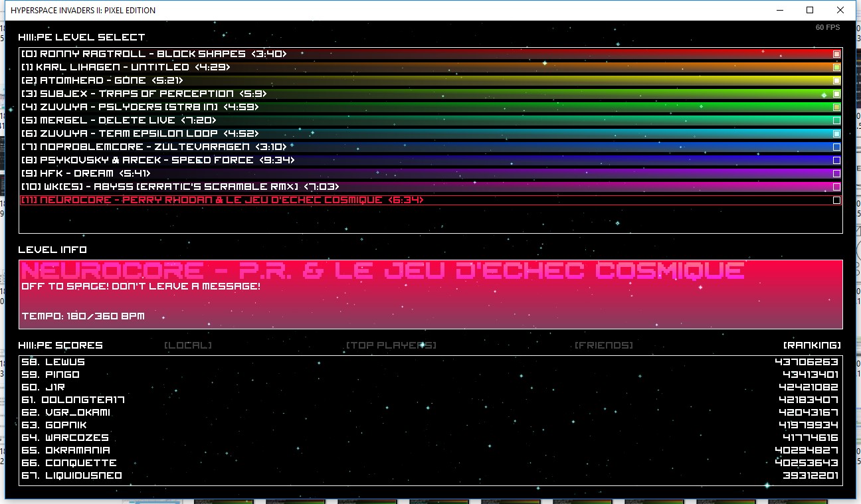Click checkbox at end of Block Shapes row
Viewport: 861px width, 504px height.
(836, 54)
